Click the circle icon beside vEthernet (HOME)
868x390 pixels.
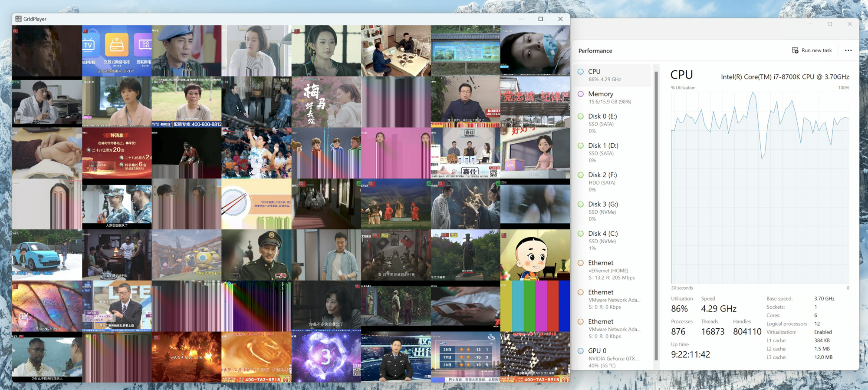pyautogui.click(x=581, y=263)
